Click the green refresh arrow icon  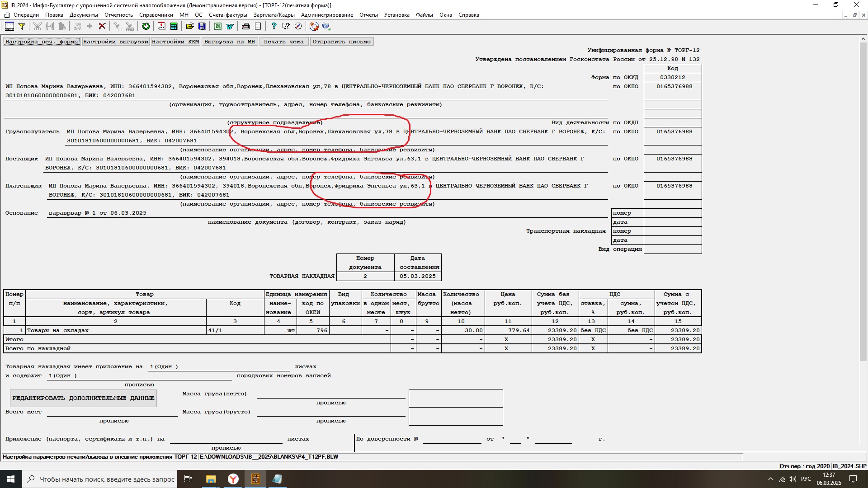(x=146, y=27)
